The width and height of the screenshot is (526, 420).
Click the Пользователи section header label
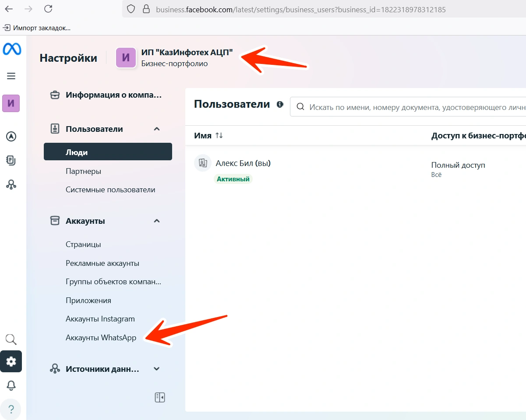[x=94, y=129]
